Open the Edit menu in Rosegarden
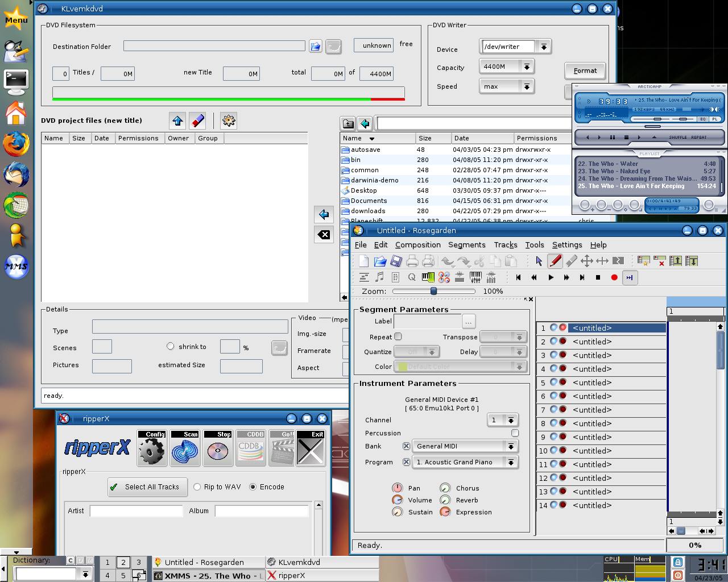 (x=380, y=245)
